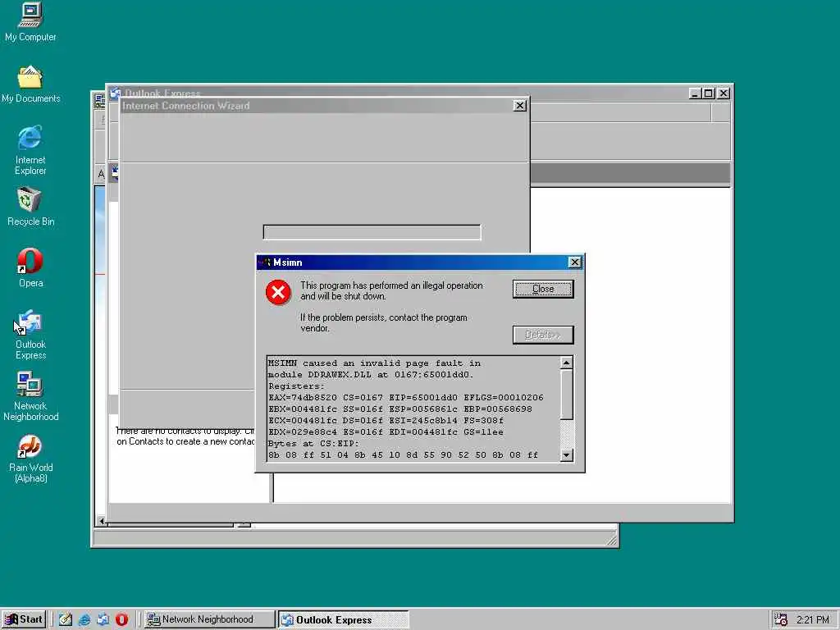The image size is (840, 630).
Task: Launch Opera from quick launch bar
Action: (x=121, y=619)
